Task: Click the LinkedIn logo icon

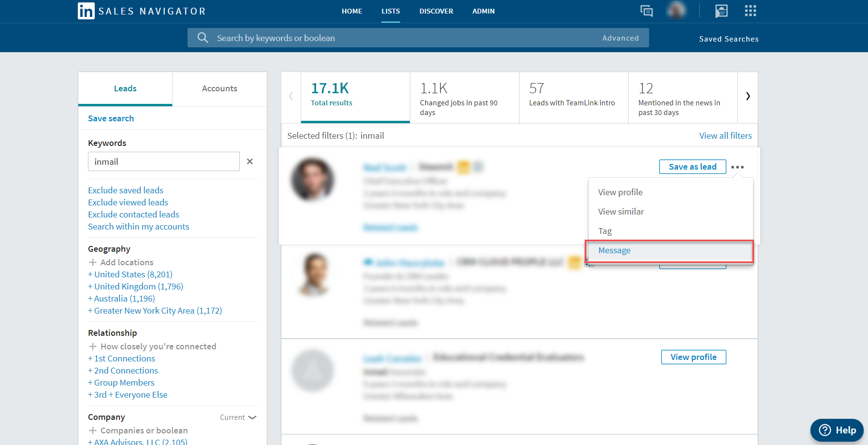Action: pos(86,11)
